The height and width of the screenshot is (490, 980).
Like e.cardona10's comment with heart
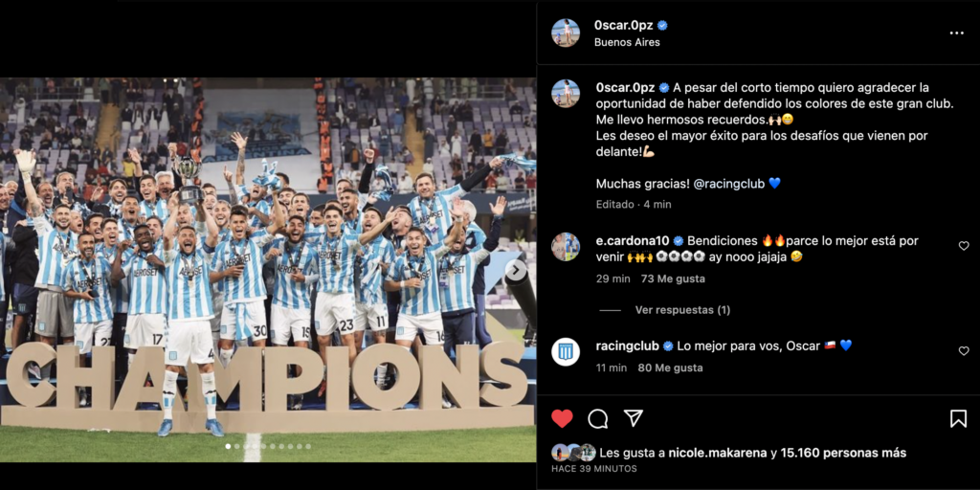(x=964, y=246)
